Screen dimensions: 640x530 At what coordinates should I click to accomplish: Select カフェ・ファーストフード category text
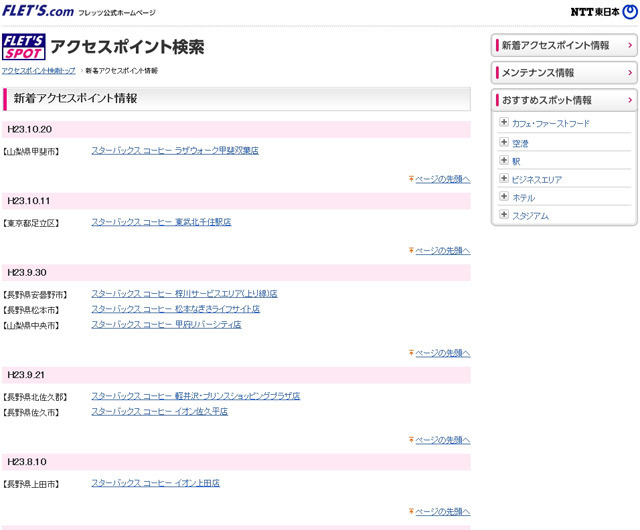[551, 123]
